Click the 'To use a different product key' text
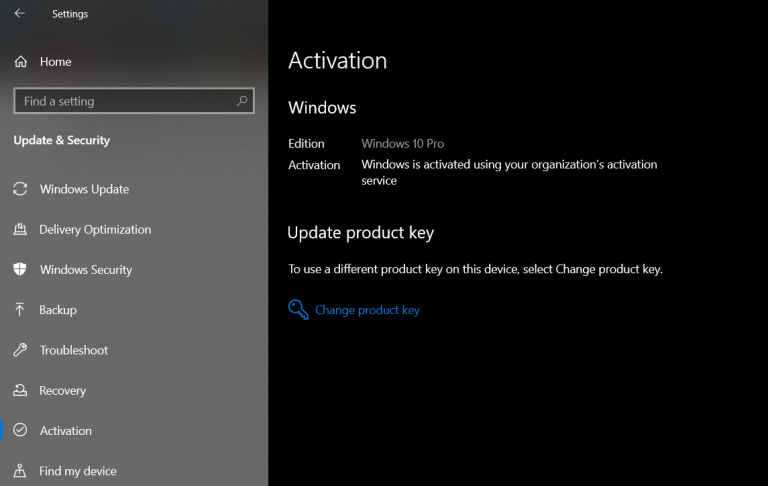768x486 pixels. point(475,269)
